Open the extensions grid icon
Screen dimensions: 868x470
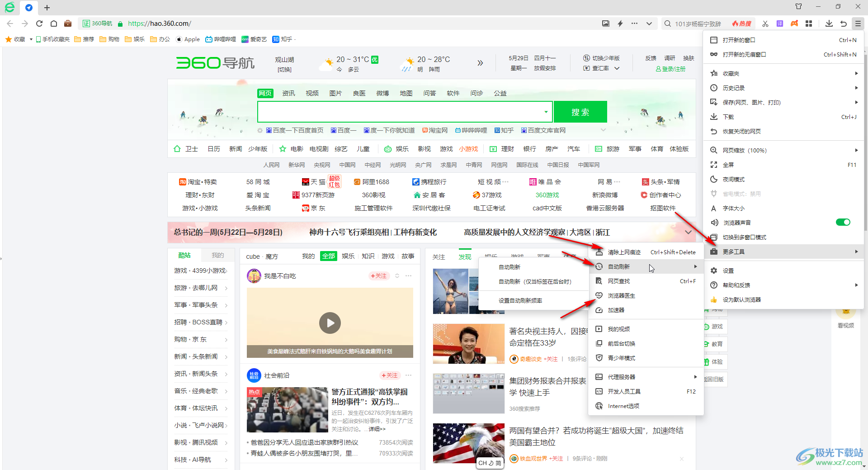(x=809, y=24)
